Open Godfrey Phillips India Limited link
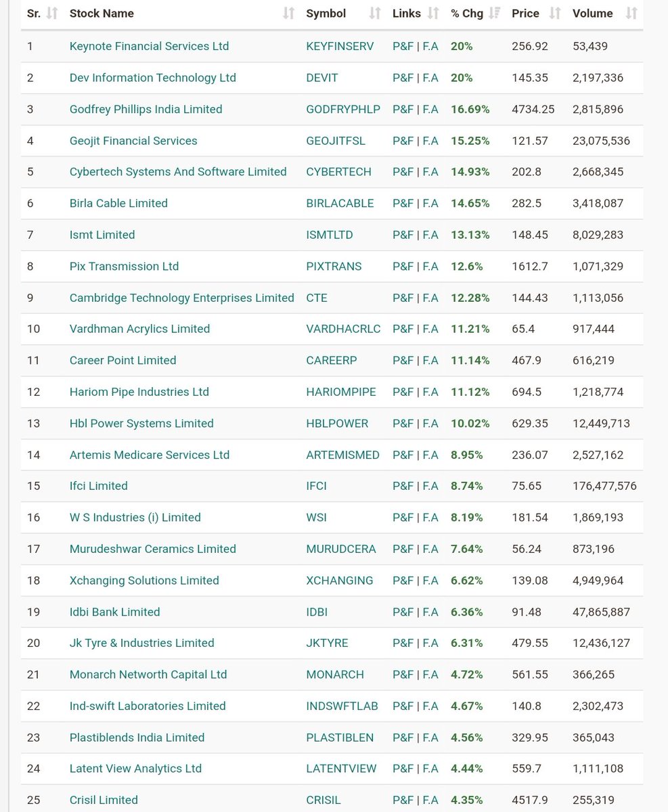This screenshot has height=812, width=668. (x=146, y=109)
